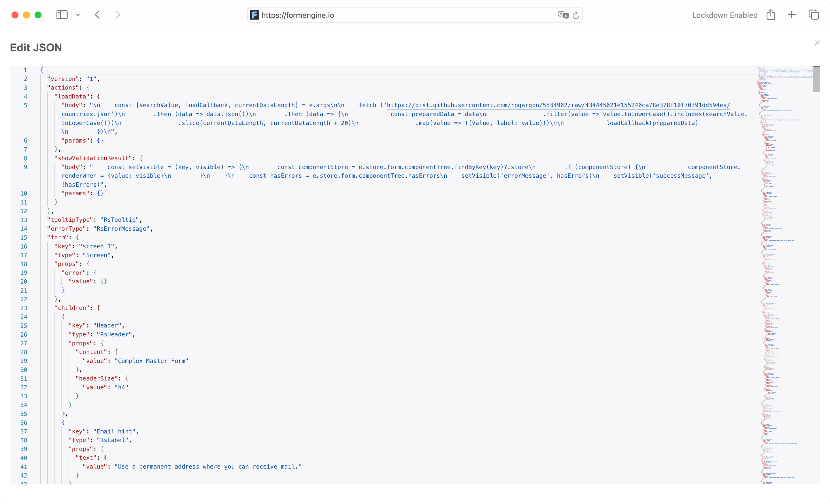Select line number 1 in gutter
830x504 pixels.
pos(25,70)
